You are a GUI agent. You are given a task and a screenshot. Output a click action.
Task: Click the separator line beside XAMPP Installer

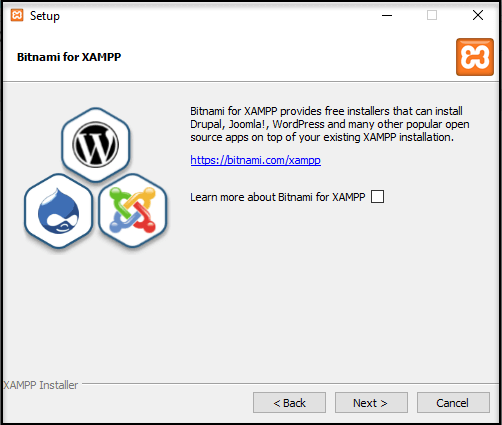click(x=290, y=383)
